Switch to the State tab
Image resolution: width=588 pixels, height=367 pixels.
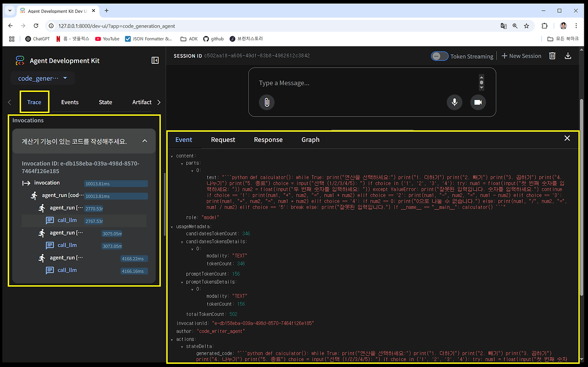coord(106,102)
